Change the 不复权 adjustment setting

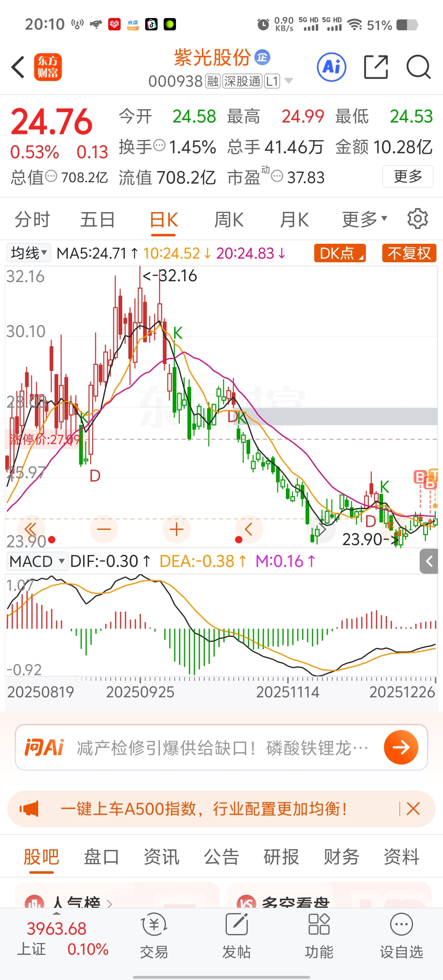click(x=409, y=253)
